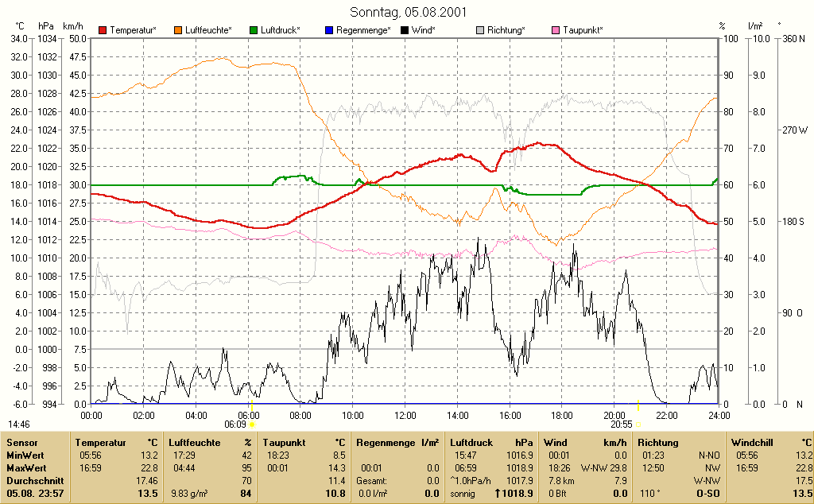Click the current pressure value 1018.9
Image resolution: width=814 pixels, height=504 pixels.
tap(514, 494)
